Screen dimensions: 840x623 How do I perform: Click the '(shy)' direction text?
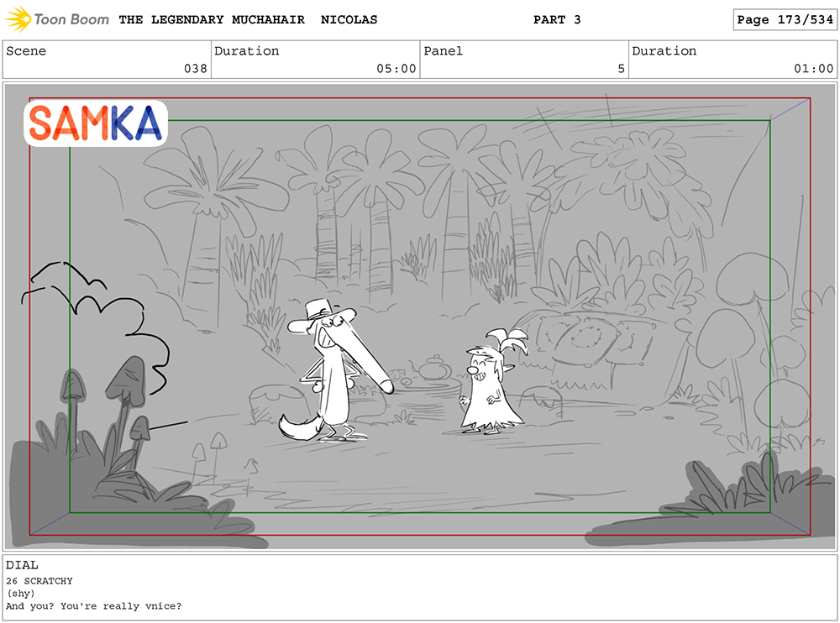pos(21,594)
